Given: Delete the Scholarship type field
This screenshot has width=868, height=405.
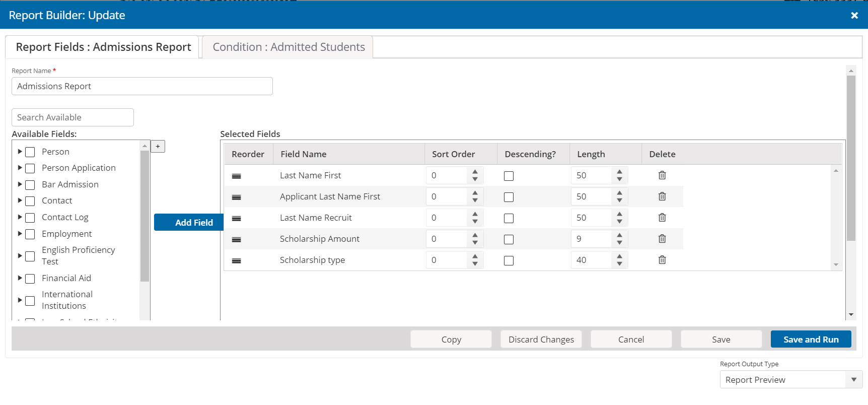Looking at the screenshot, I should click(662, 260).
